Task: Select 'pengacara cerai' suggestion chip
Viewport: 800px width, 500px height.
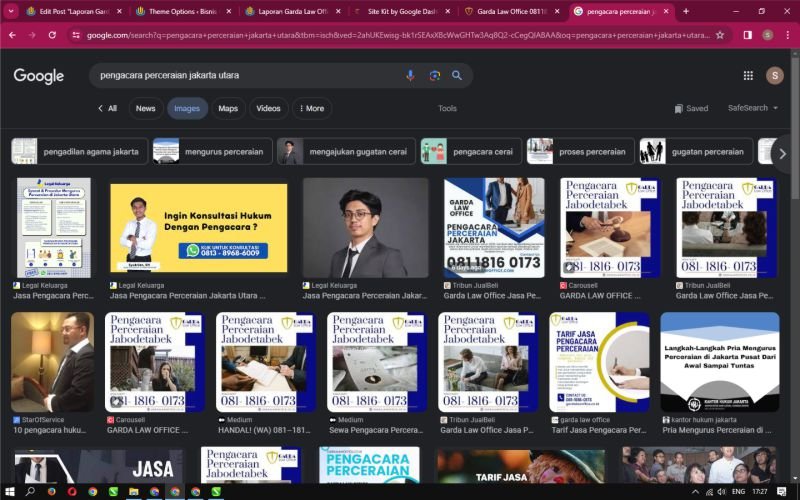Action: [471, 152]
